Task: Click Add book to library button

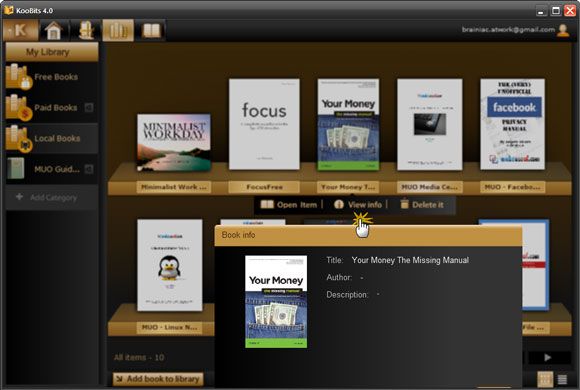Action: [158, 379]
